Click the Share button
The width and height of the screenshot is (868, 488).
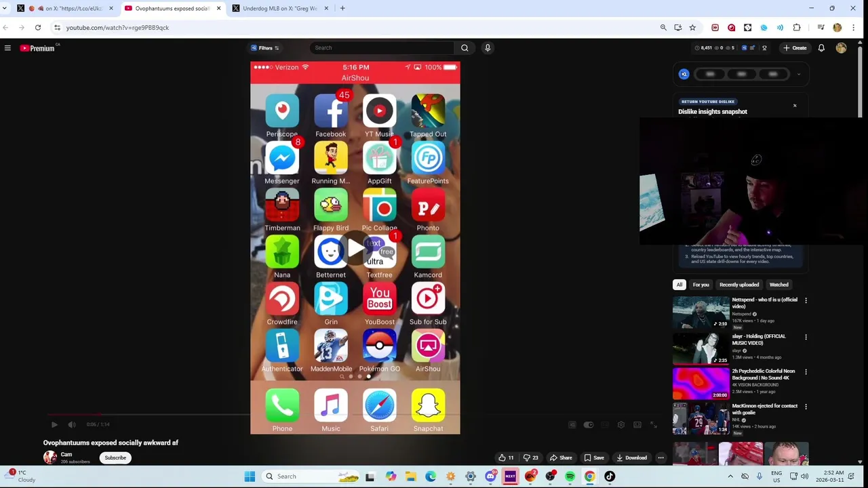point(561,458)
